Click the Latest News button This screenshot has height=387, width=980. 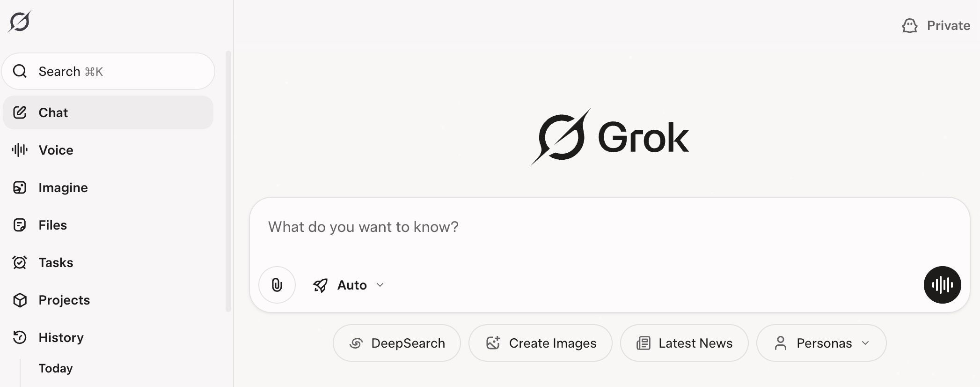coord(684,343)
